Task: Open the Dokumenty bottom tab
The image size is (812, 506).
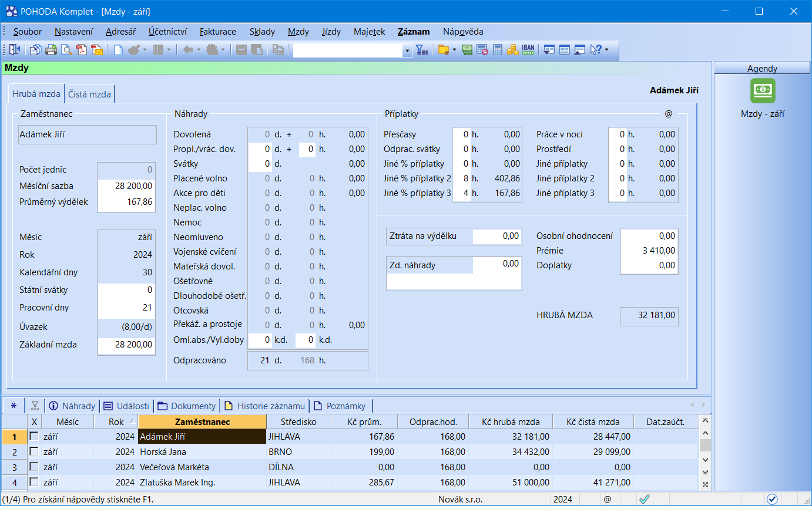Action: tap(187, 406)
